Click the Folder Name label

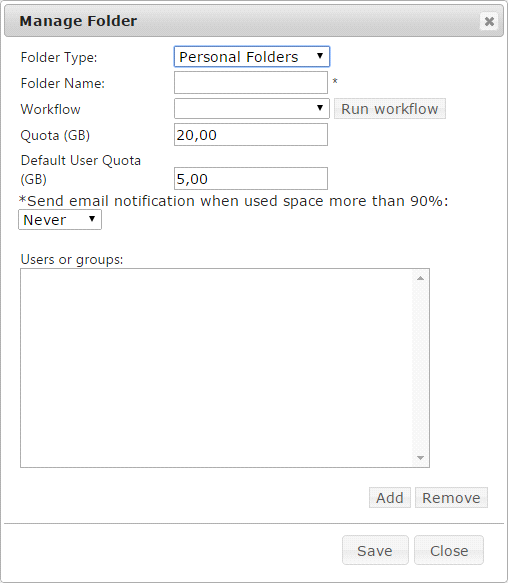[x=62, y=83]
